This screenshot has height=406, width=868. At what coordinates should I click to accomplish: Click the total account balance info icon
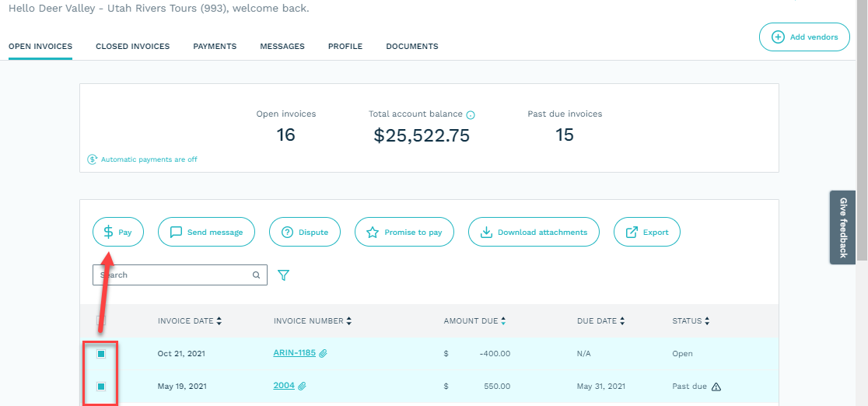(471, 115)
